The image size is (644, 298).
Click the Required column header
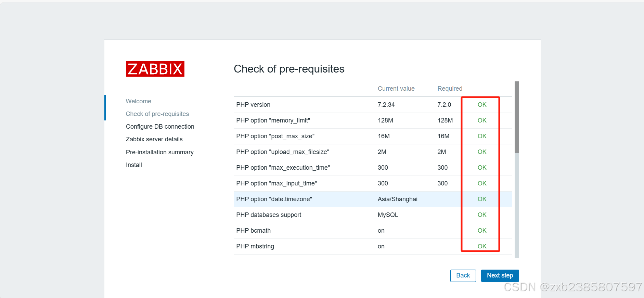click(449, 88)
